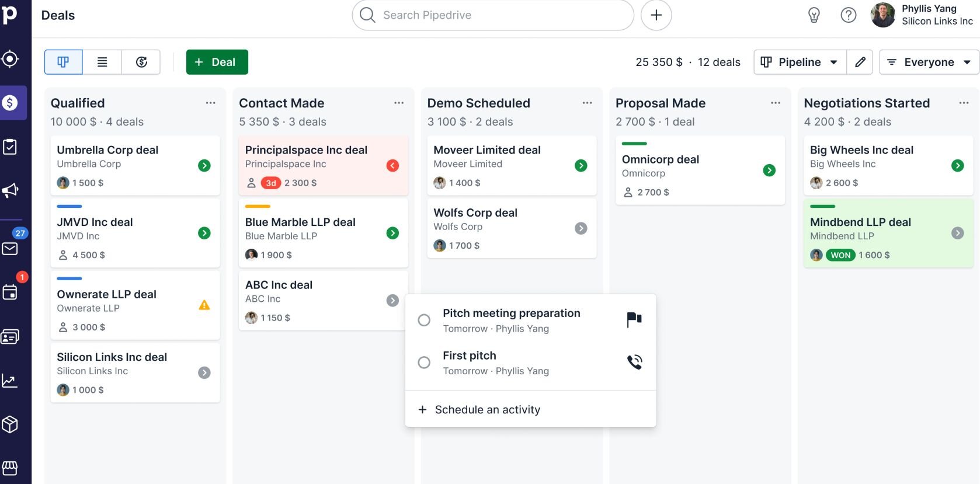Switch to forecast view
The height and width of the screenshot is (484, 980).
click(x=141, y=62)
